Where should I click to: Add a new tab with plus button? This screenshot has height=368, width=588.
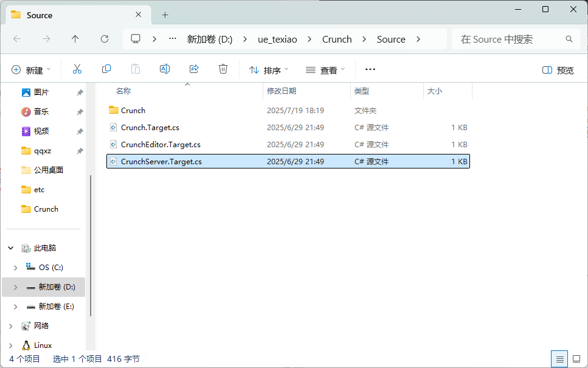(165, 15)
